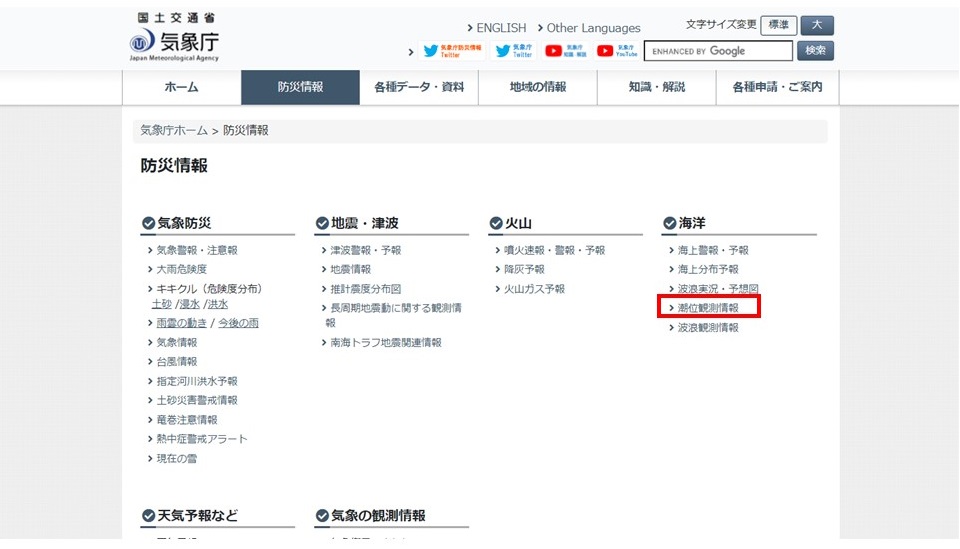The height and width of the screenshot is (549, 960).
Task: Click the checkmark icon beside 気象防災 heading
Action: tap(148, 223)
